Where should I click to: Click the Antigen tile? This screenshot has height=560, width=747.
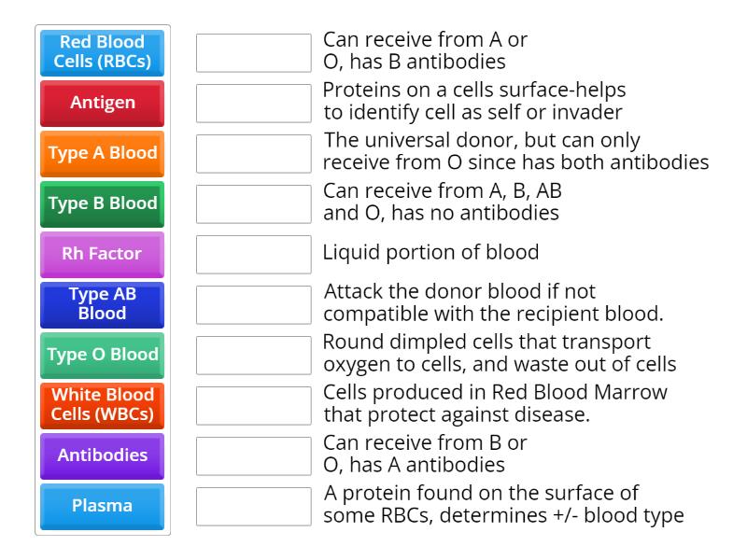tap(101, 103)
